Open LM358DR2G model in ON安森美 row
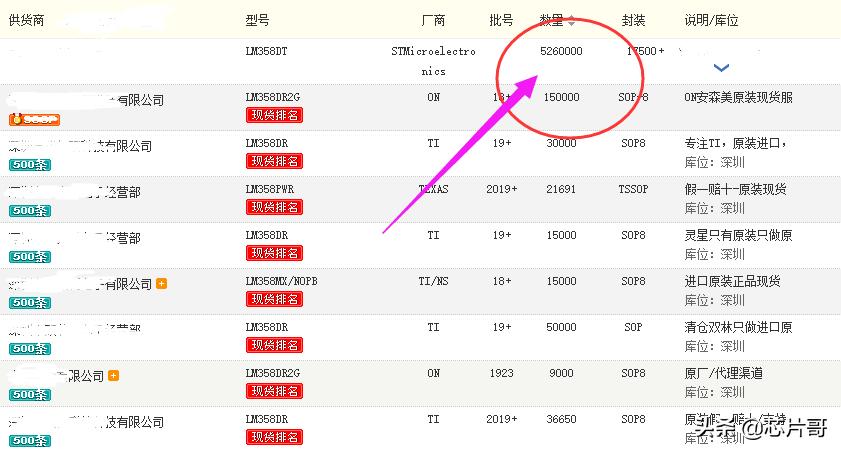The width and height of the screenshot is (841, 452). [272, 98]
